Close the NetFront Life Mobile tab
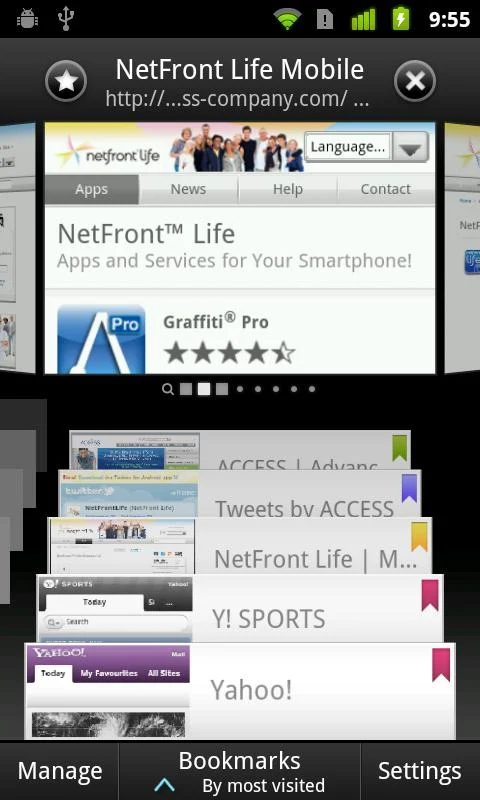 (415, 81)
